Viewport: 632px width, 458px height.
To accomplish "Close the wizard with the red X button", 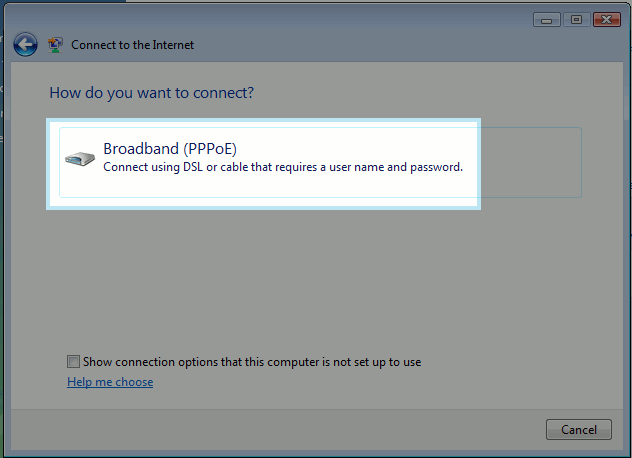I will coord(607,19).
